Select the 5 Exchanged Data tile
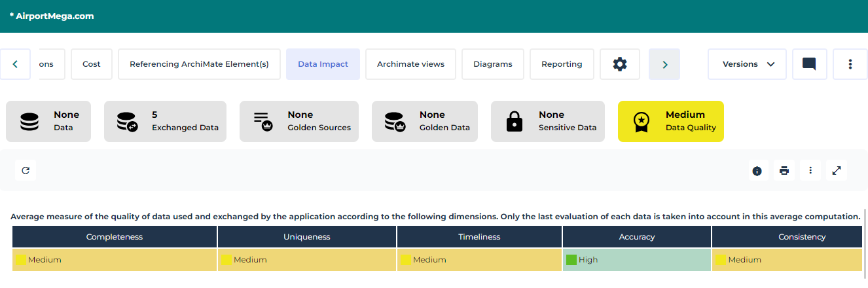 click(x=165, y=121)
